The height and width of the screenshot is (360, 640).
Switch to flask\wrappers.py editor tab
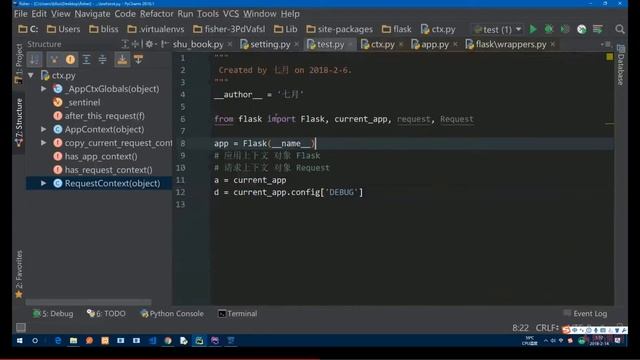[510, 44]
